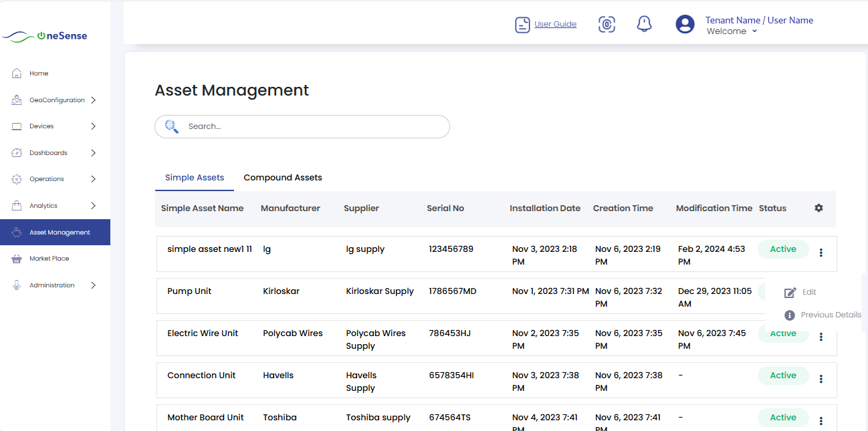Select the Simple Assets tab

click(195, 177)
